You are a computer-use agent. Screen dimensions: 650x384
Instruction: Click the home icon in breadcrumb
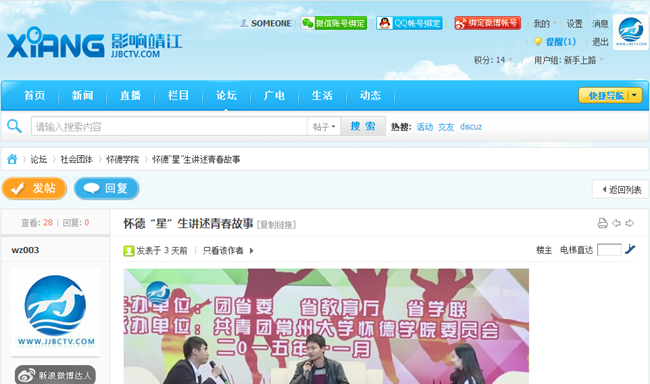coord(12,159)
